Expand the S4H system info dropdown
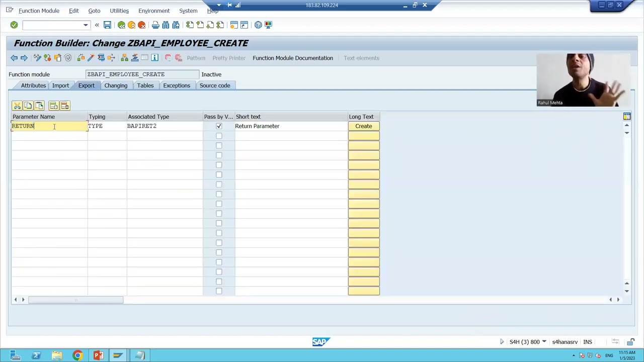 coord(544,342)
